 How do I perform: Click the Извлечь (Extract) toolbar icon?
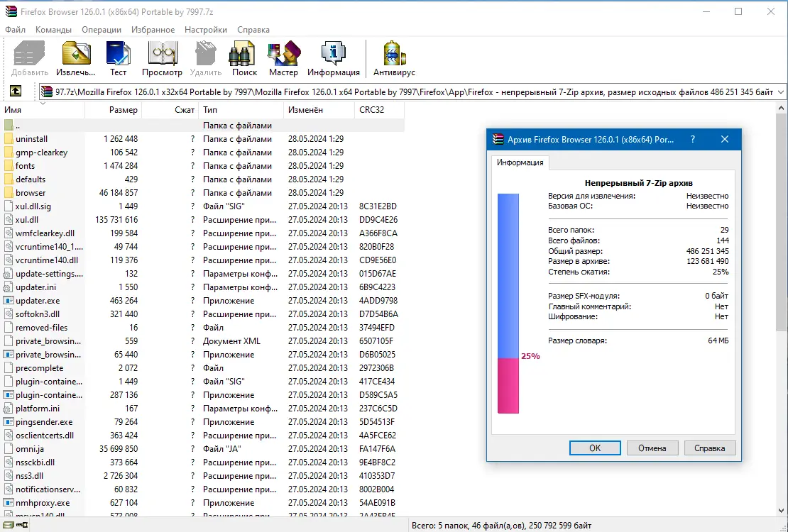(x=76, y=59)
